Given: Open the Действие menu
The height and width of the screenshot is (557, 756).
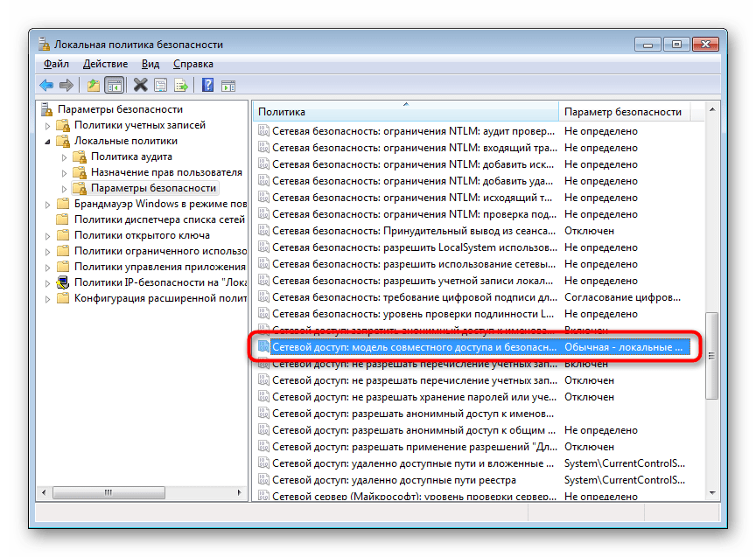Looking at the screenshot, I should pos(105,64).
